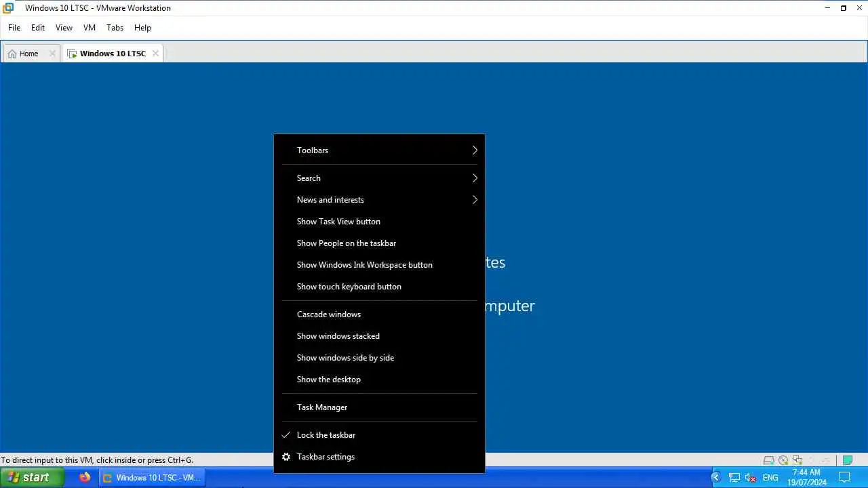Viewport: 868px width, 488px height.
Task: Expand the News and interests submenu
Action: click(x=379, y=200)
